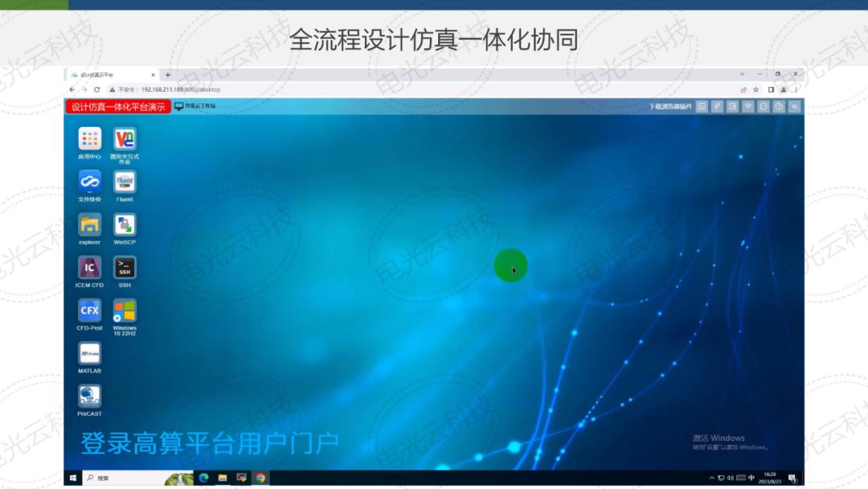Open File Explorer from taskbar
Image resolution: width=868 pixels, height=489 pixels.
click(223, 478)
